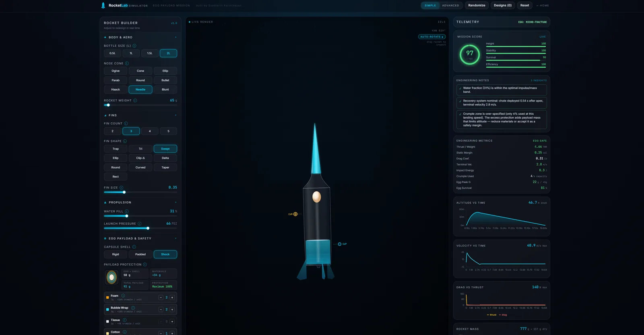Click the '3 INSIGHTS' label
644x335 pixels.
tap(539, 81)
